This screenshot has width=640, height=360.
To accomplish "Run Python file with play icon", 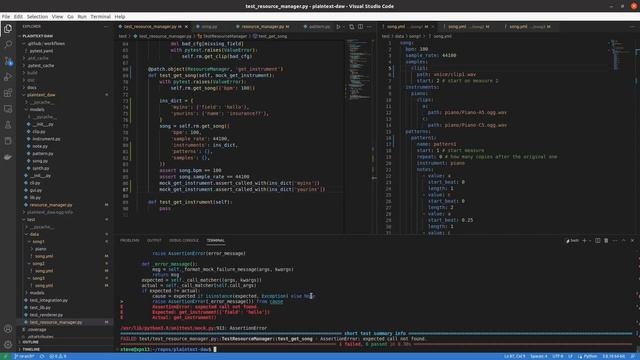I will pyautogui.click(x=338, y=27).
